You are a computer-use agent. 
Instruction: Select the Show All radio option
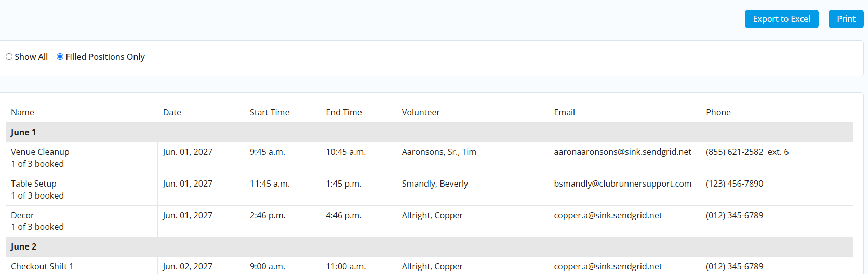9,57
